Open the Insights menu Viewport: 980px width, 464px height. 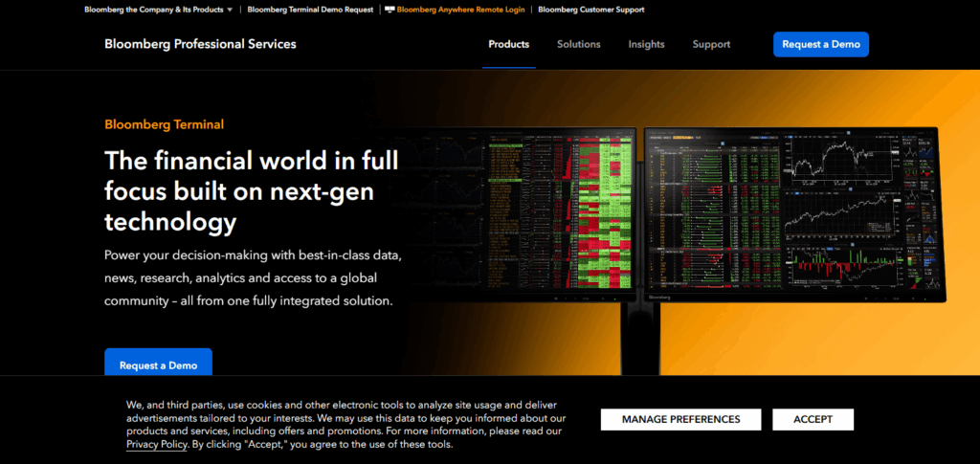[646, 44]
